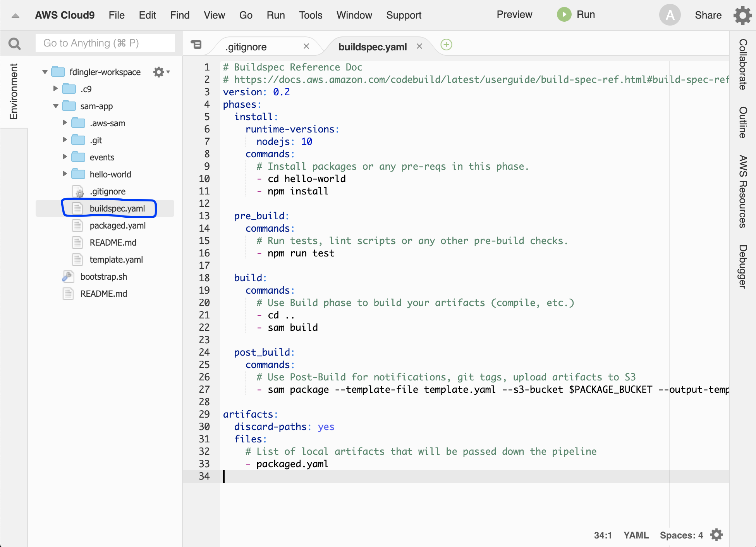This screenshot has width=756, height=547.
Task: Open the AWS Resources side panel
Action: (x=742, y=191)
